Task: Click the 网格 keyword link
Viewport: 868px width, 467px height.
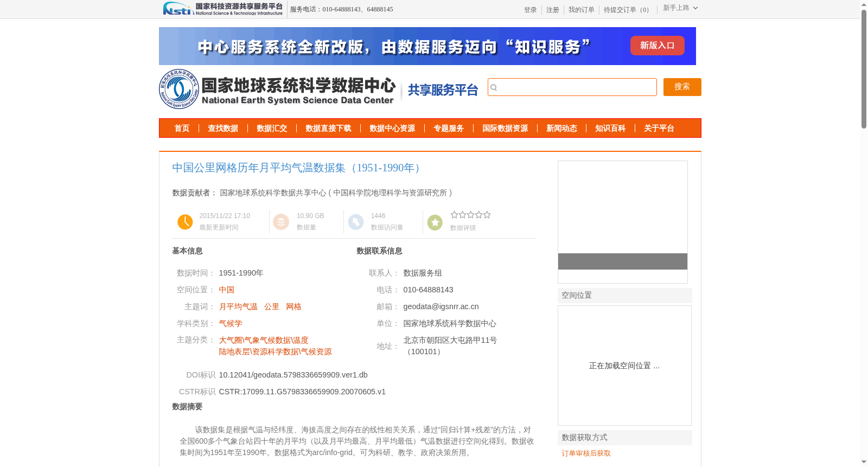Action: pyautogui.click(x=293, y=307)
